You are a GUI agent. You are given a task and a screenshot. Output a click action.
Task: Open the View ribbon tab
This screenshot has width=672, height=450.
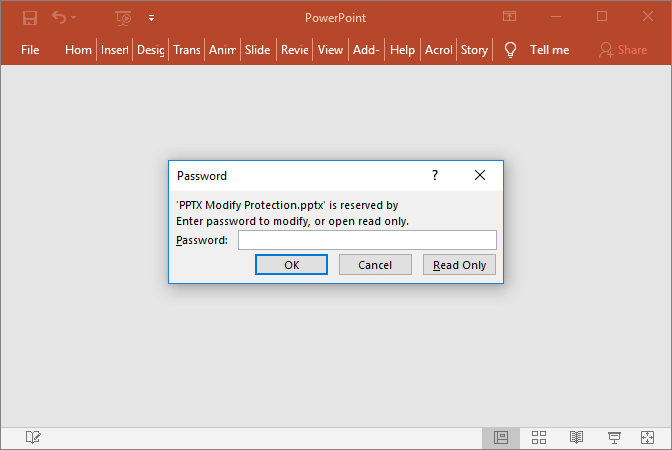click(330, 50)
